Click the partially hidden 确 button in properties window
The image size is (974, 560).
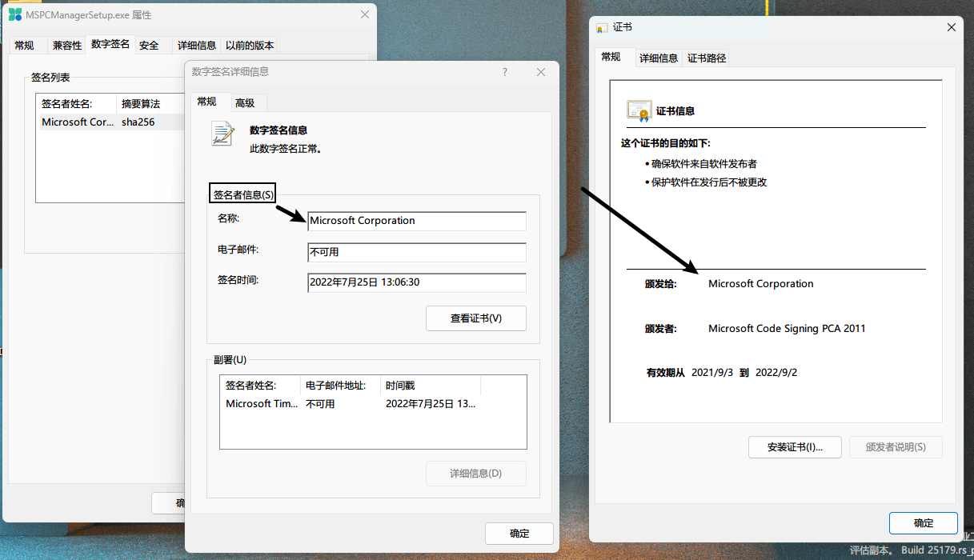169,503
